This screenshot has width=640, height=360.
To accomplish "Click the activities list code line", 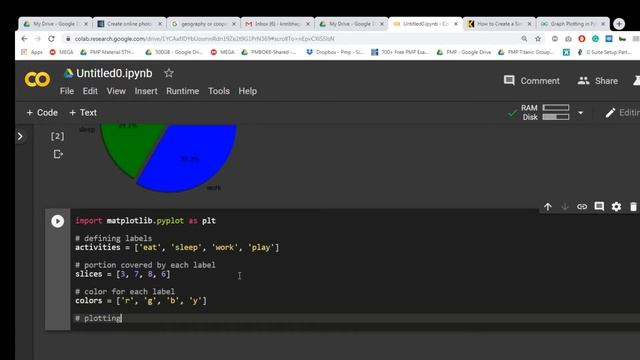I will [x=177, y=247].
